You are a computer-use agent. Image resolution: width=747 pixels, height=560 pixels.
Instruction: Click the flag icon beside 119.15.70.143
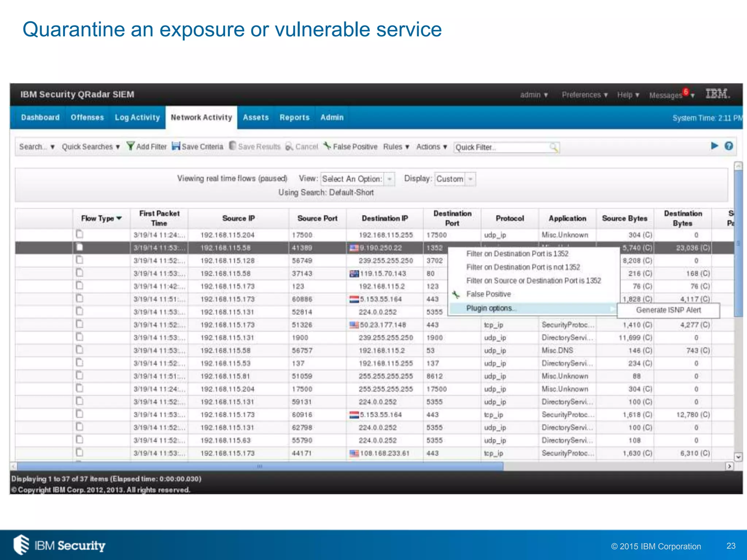tap(354, 273)
